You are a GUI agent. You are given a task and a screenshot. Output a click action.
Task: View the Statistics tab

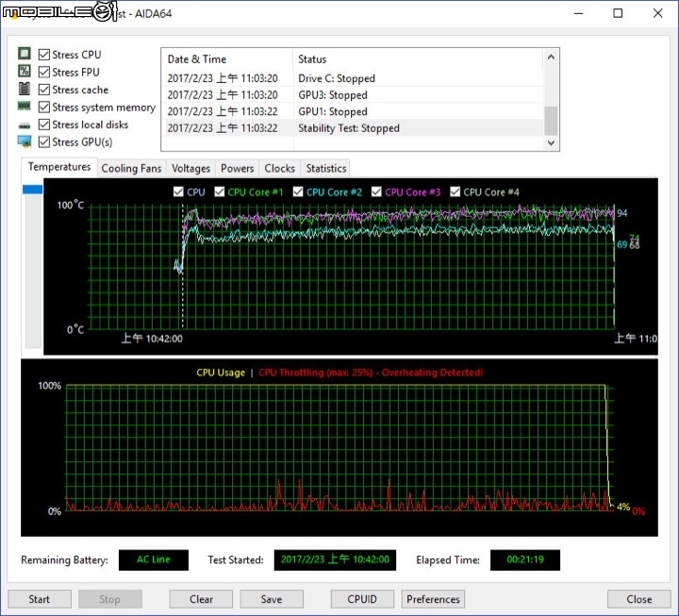click(326, 169)
